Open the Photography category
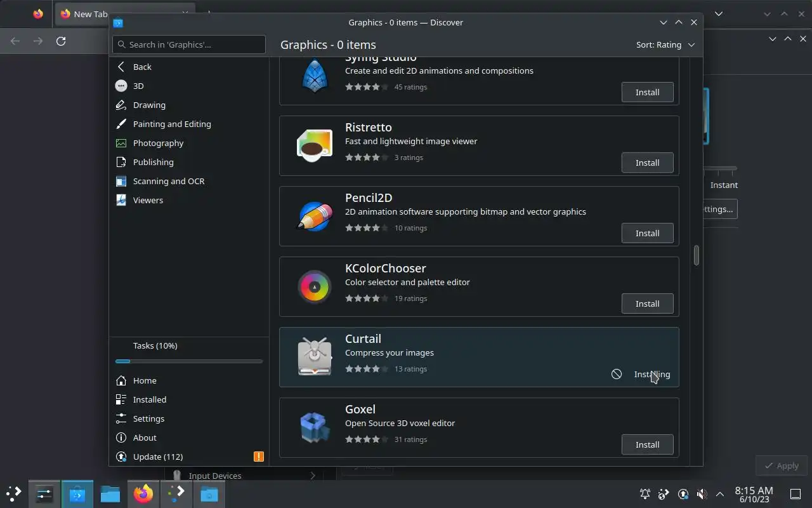Screen dimensions: 812x508 click(189, 143)
